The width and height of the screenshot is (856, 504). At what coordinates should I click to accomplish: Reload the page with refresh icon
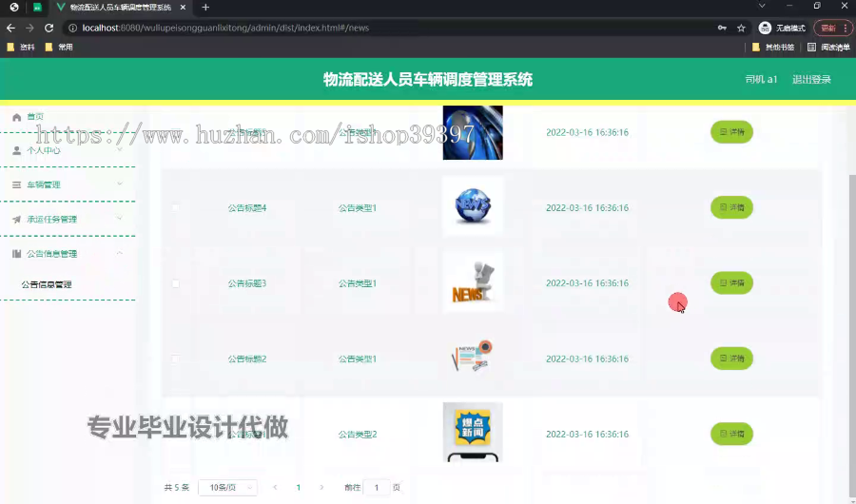49,28
